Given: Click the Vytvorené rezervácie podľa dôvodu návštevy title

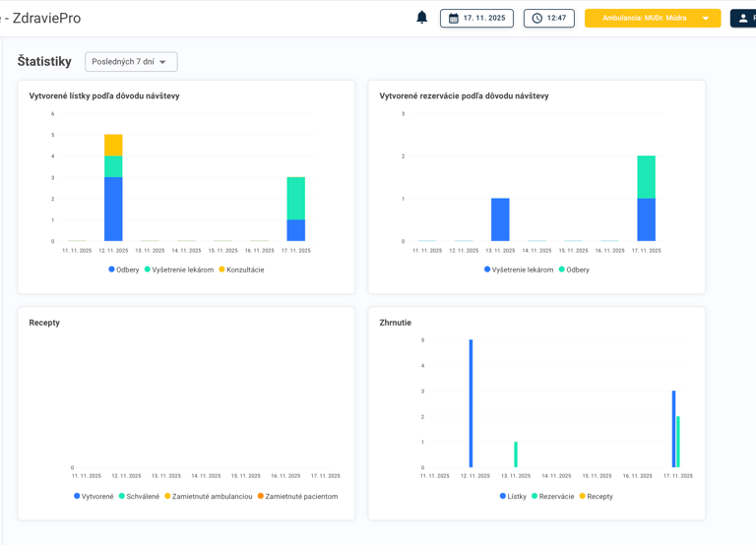Looking at the screenshot, I should pyautogui.click(x=464, y=95).
